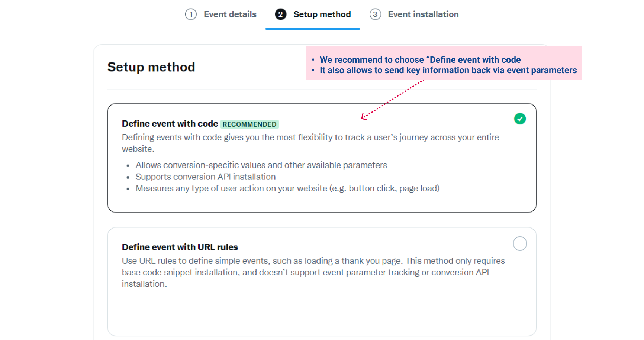
Task: Click the green RECOMMENDED badge
Action: (249, 124)
